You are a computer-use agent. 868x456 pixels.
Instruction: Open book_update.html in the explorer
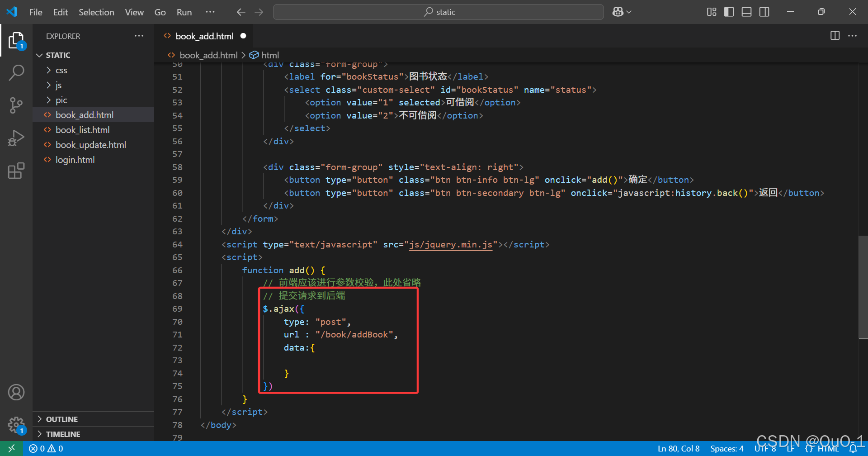coord(90,145)
